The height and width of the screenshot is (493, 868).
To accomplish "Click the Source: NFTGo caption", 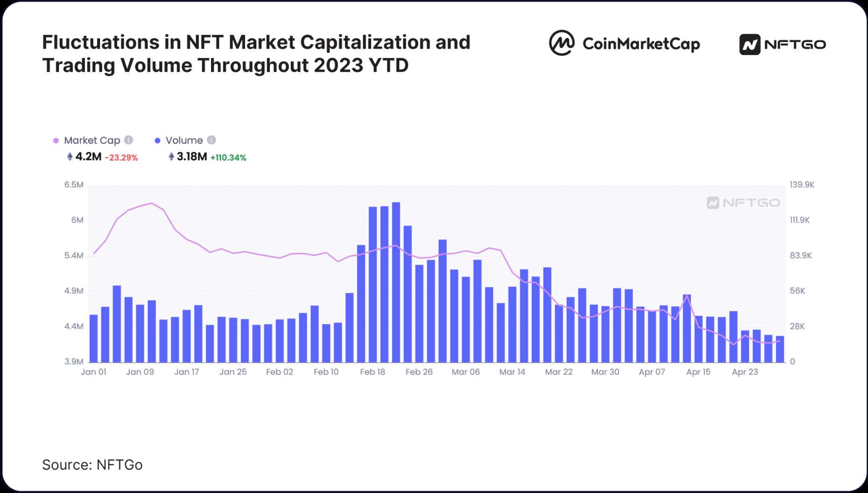I will [92, 465].
